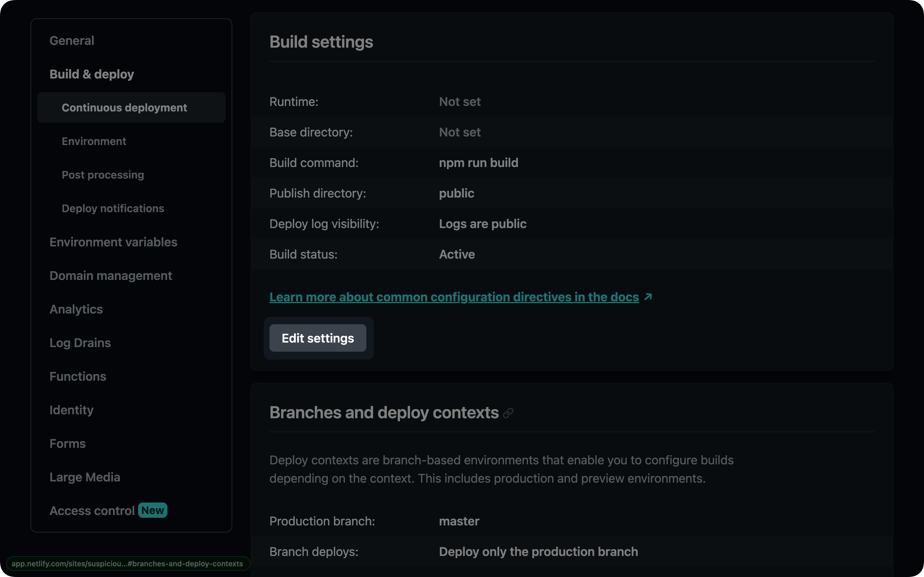
Task: Select Functions from the sidebar
Action: coord(78,376)
